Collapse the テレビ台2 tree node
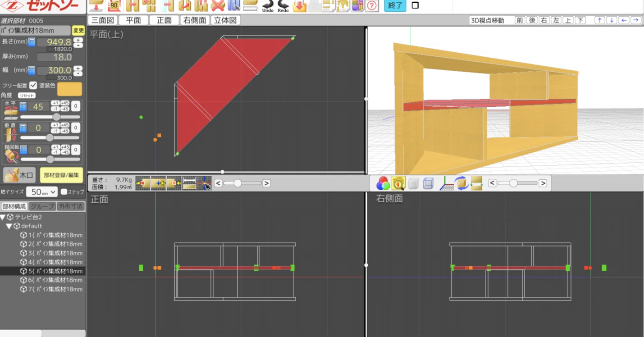This screenshot has width=644, height=337. pyautogui.click(x=3, y=217)
